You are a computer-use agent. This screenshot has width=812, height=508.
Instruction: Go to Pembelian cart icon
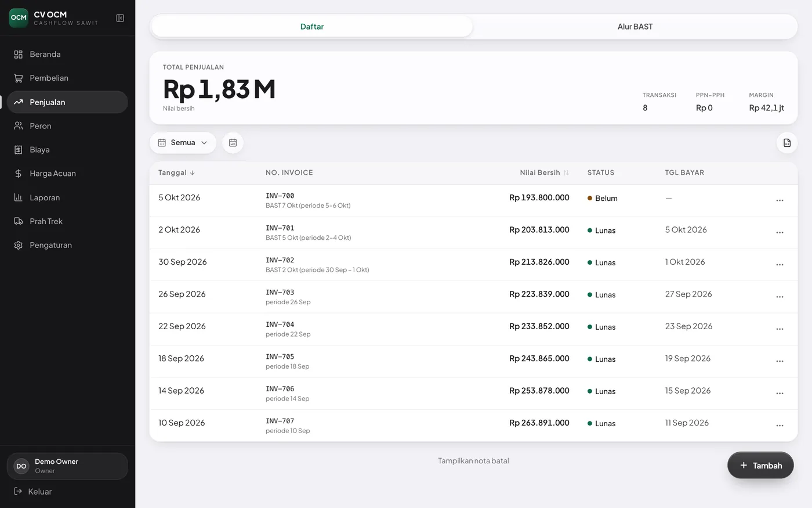tap(18, 78)
